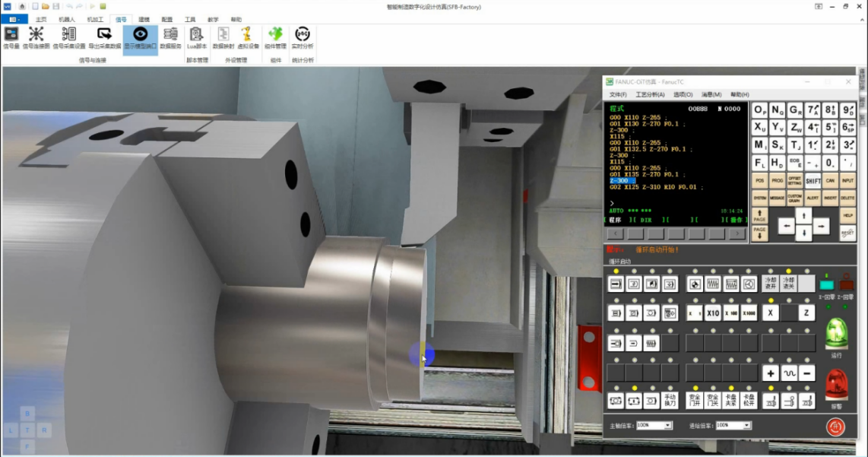Open 组件管理 component manager
Screen dimensions: 868x457
(275, 38)
